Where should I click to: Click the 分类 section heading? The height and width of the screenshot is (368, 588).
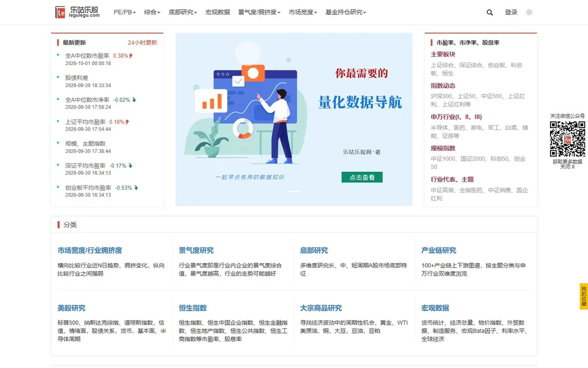coord(70,224)
